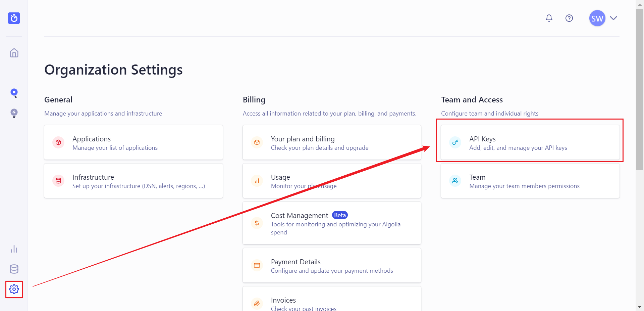Image resolution: width=644 pixels, height=311 pixels.
Task: Open the notifications bell icon
Action: (x=549, y=18)
